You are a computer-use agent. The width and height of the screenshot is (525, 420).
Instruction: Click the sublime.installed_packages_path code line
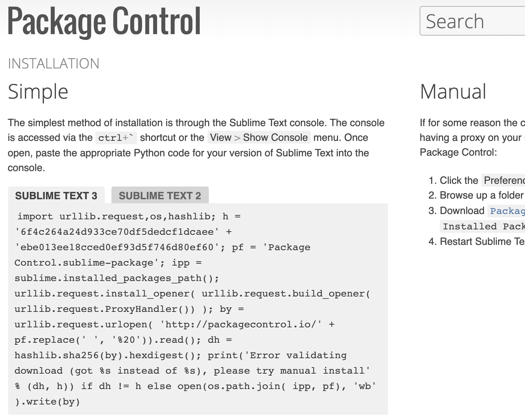(116, 278)
